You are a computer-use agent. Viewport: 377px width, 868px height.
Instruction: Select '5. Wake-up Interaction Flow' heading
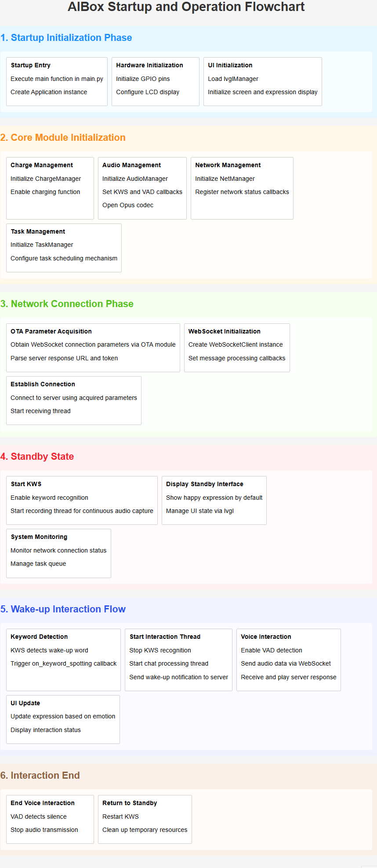(x=63, y=609)
